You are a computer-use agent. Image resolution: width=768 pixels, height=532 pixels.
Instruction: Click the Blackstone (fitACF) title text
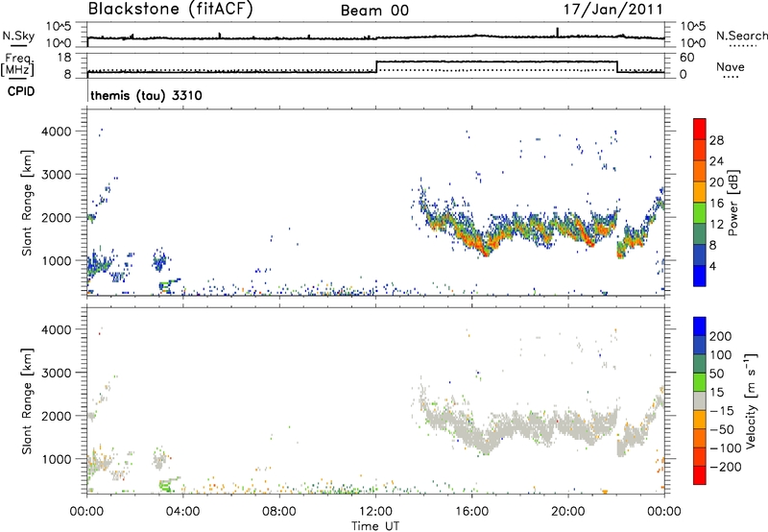tap(170, 9)
